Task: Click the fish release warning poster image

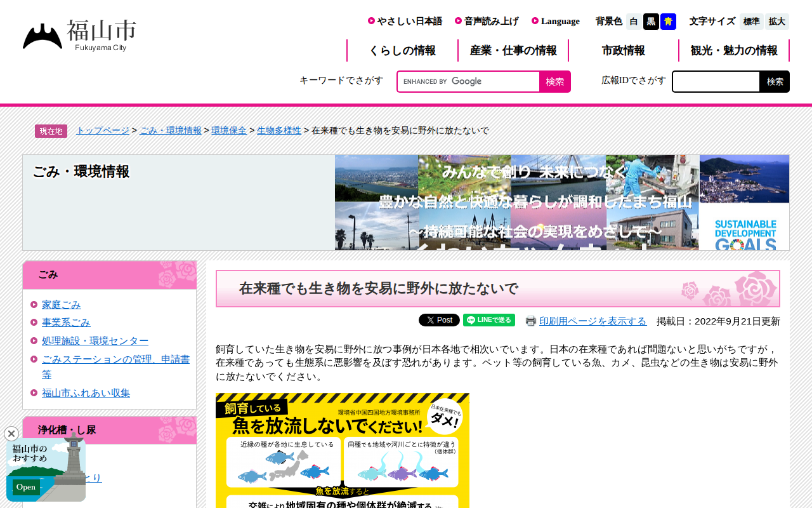Action: pyautogui.click(x=343, y=450)
